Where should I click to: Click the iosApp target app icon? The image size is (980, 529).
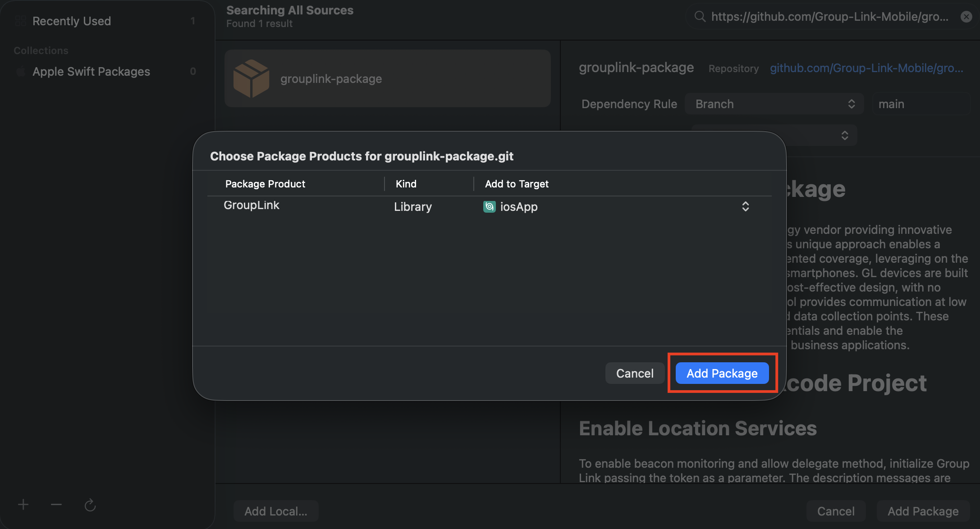pyautogui.click(x=489, y=206)
